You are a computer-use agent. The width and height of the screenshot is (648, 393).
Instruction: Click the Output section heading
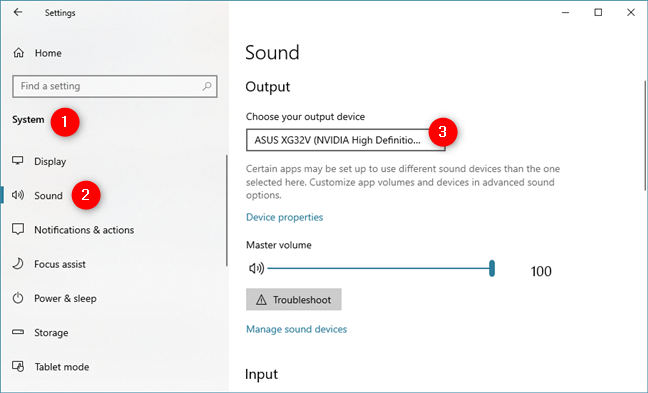click(x=268, y=87)
